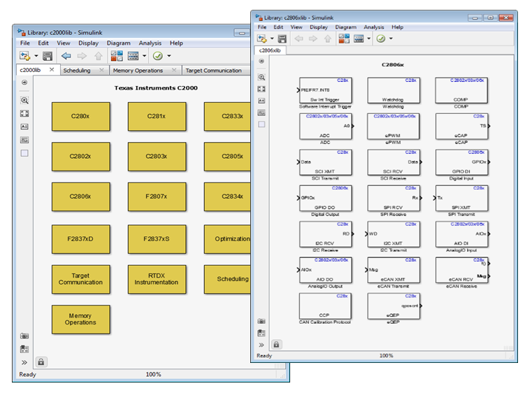Viewport: 532px width, 393px height.
Task: Expand palette chevrons in c2000lib window
Action: (24, 362)
